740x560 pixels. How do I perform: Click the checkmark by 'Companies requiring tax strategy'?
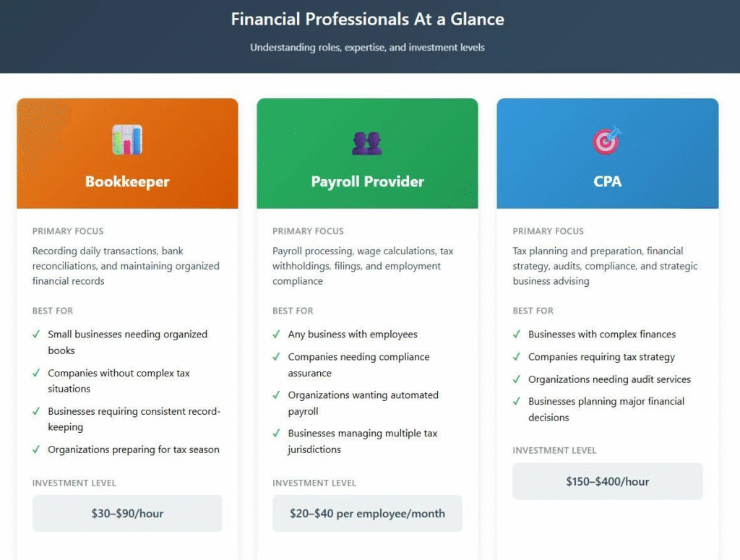[x=517, y=357]
